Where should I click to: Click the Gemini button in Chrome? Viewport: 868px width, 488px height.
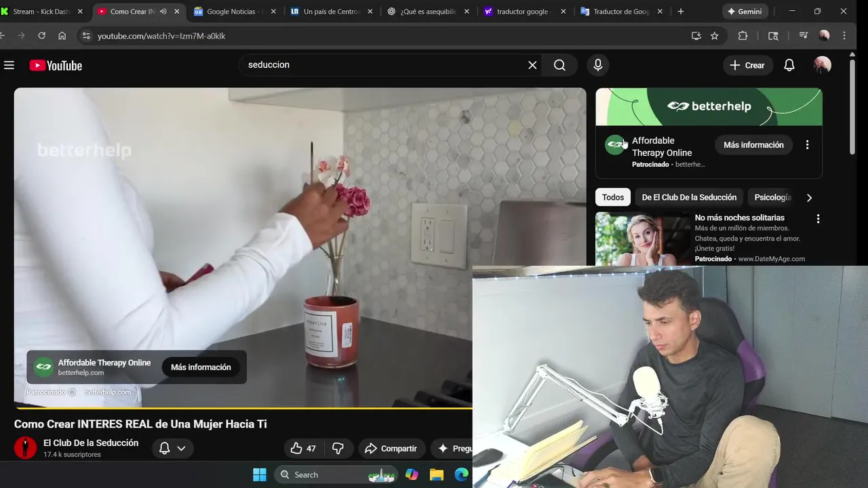[744, 12]
